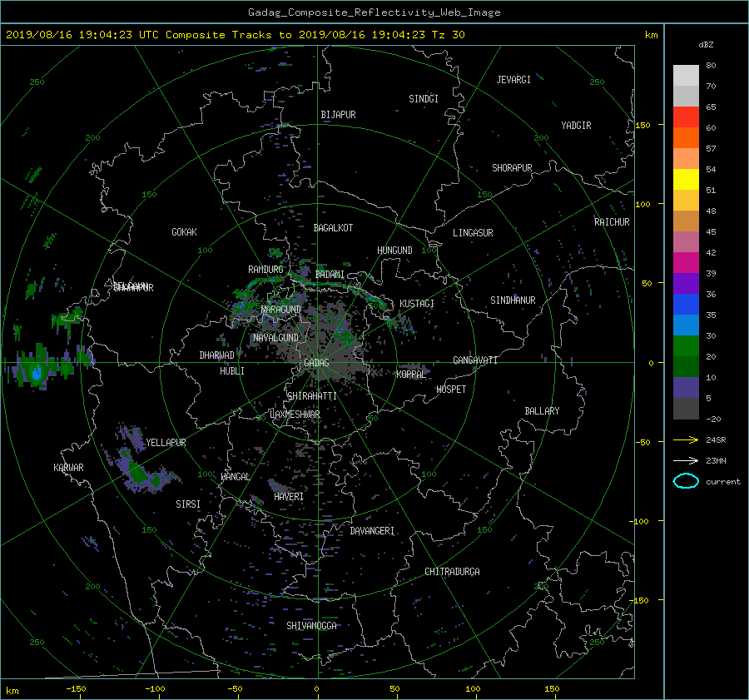Click the indigo 5-10 dBZ swatch
This screenshot has height=700, width=749.
(686, 387)
